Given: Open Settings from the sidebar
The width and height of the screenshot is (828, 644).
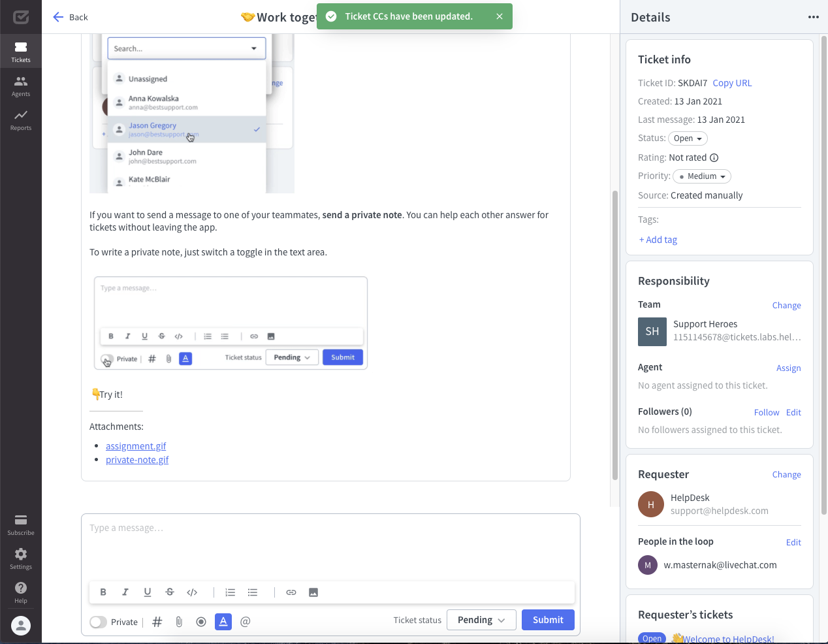Looking at the screenshot, I should (x=21, y=557).
